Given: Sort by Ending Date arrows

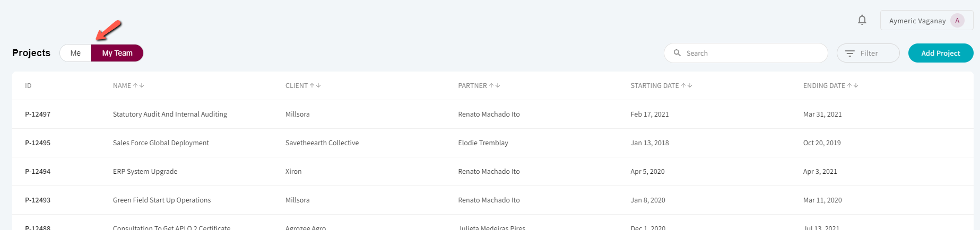Looking at the screenshot, I should [853, 85].
